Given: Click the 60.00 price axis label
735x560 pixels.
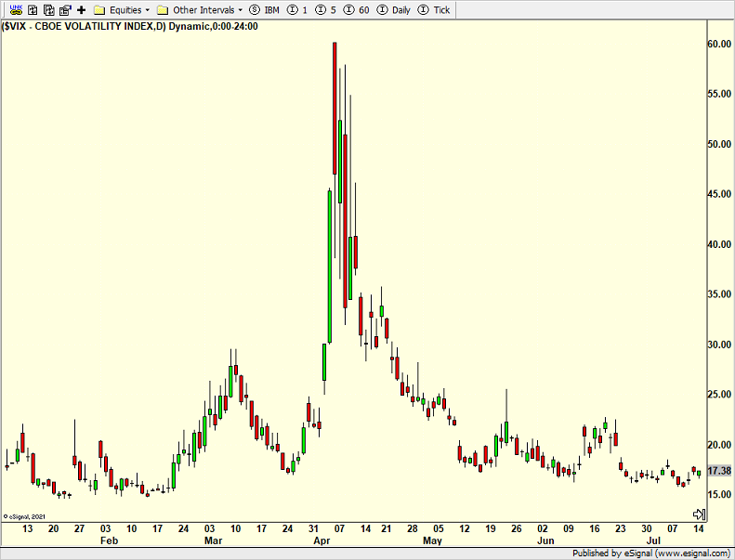Looking at the screenshot, I should pos(719,44).
